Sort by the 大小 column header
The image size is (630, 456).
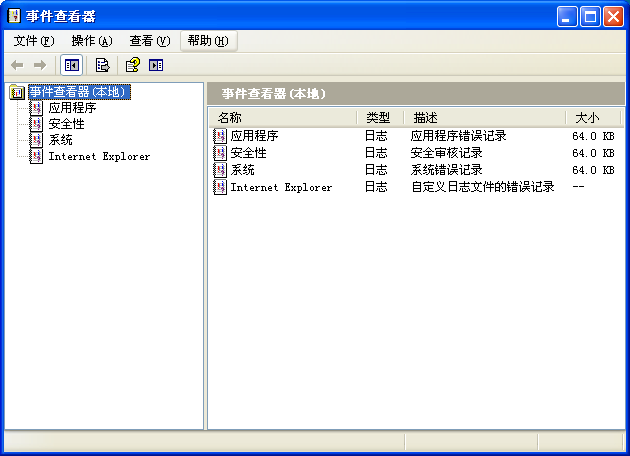(594, 118)
